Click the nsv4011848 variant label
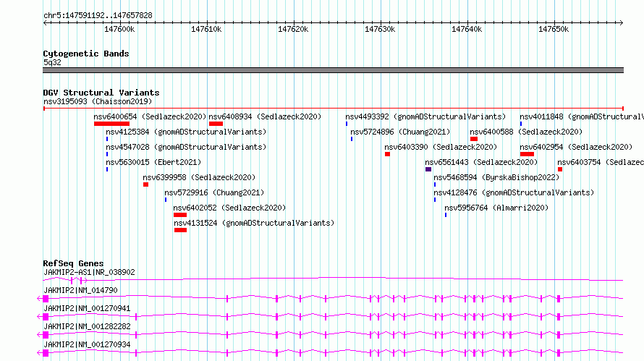Viewport: 644px width, 361px height. 582,116
